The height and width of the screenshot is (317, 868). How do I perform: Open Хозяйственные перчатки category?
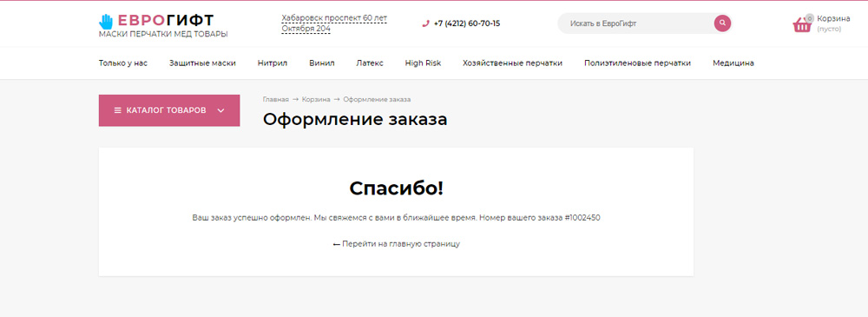[513, 63]
